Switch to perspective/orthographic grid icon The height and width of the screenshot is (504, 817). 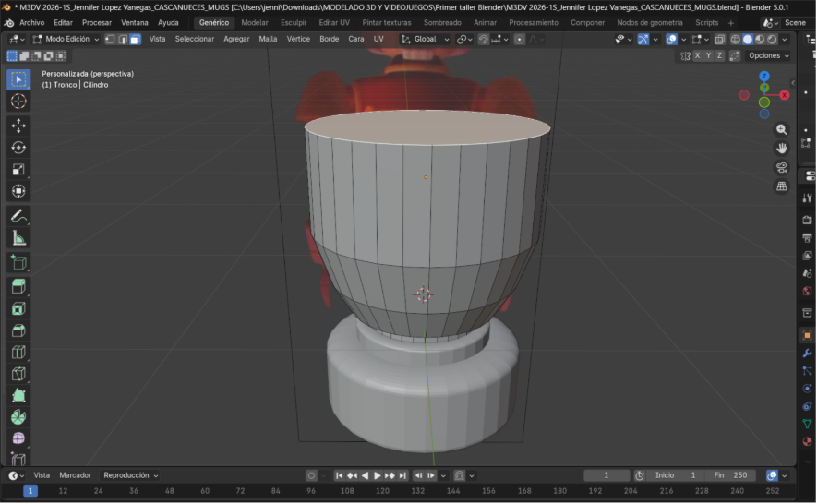(782, 186)
